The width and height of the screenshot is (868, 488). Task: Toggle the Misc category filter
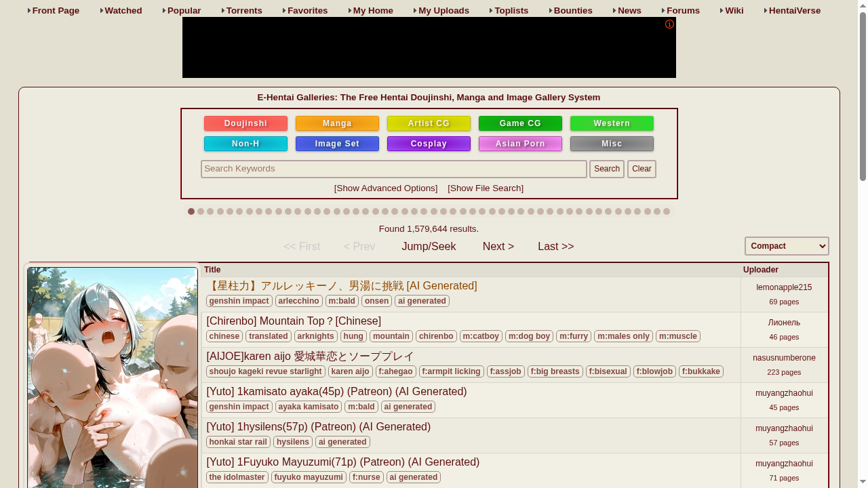612,144
